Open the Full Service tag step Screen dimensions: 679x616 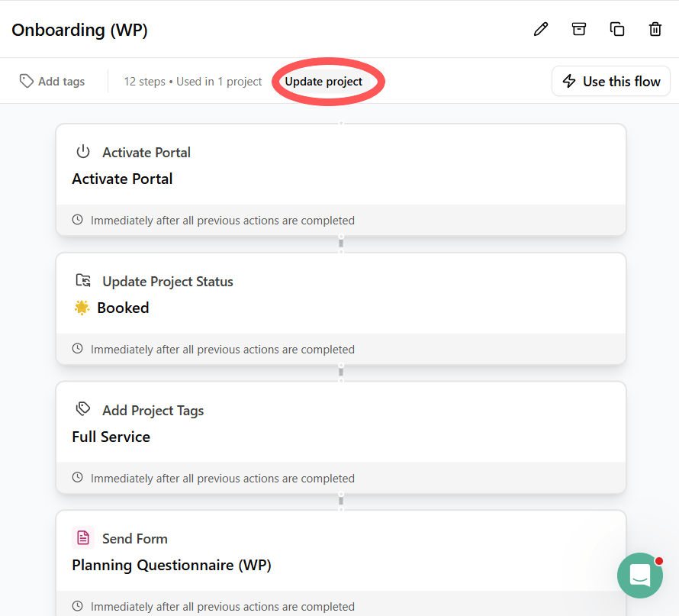coord(341,437)
